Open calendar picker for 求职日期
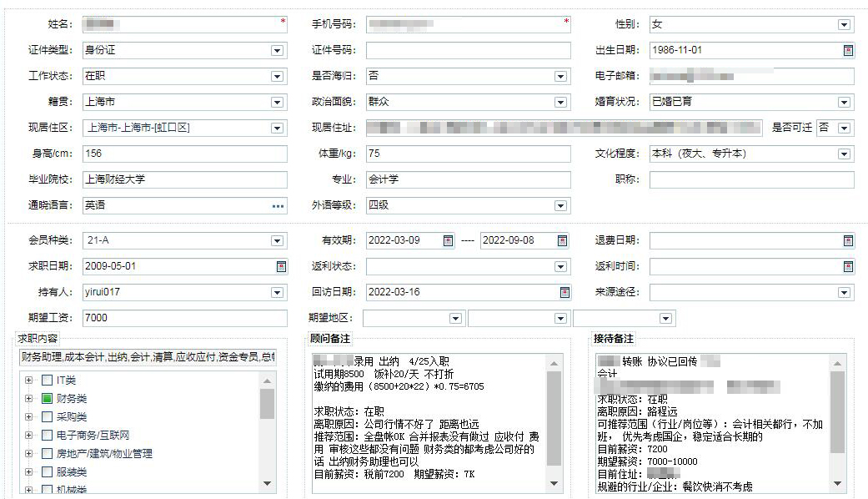The image size is (868, 499). [x=281, y=266]
